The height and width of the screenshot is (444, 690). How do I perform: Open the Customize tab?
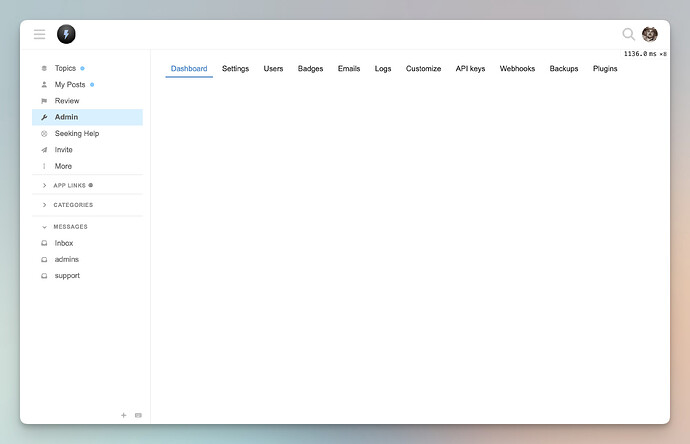coord(423,69)
